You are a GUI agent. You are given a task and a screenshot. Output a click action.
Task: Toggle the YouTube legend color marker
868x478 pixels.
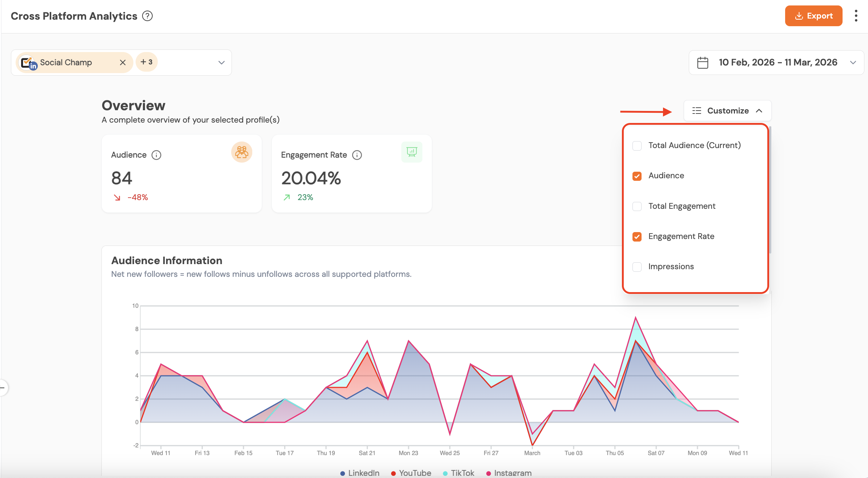(393, 473)
